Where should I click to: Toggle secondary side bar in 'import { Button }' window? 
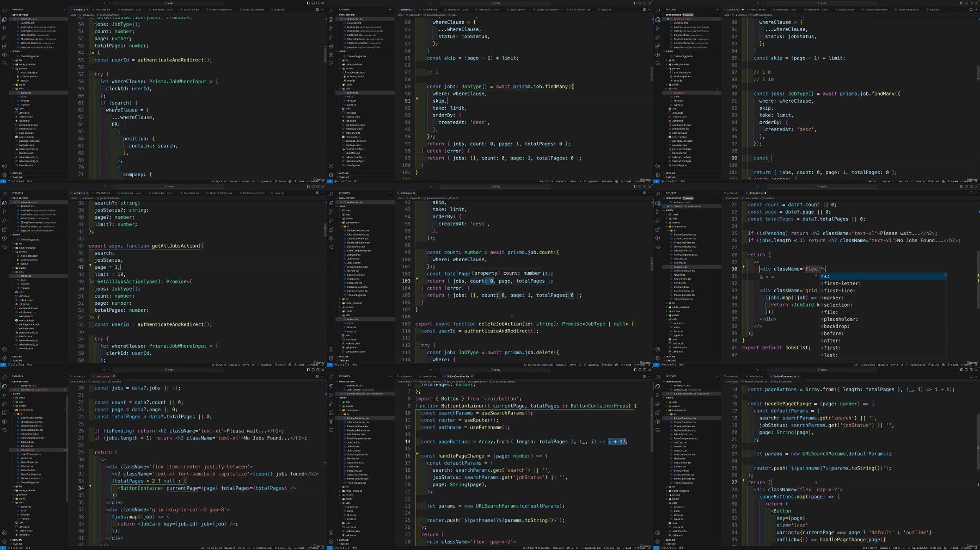645,370
